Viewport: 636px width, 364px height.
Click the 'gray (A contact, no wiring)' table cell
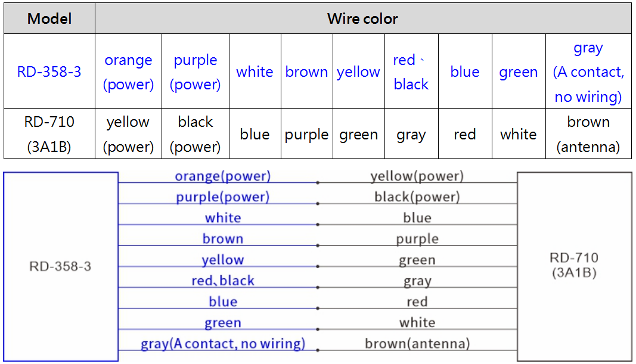tap(588, 72)
